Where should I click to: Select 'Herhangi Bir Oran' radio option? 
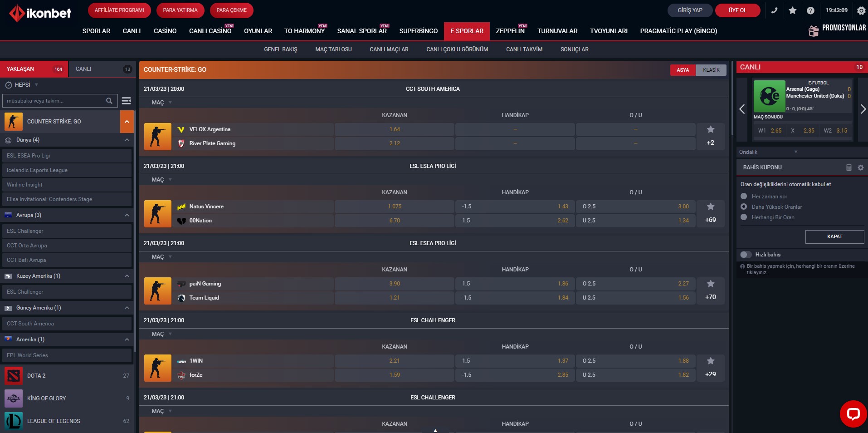[x=744, y=217]
